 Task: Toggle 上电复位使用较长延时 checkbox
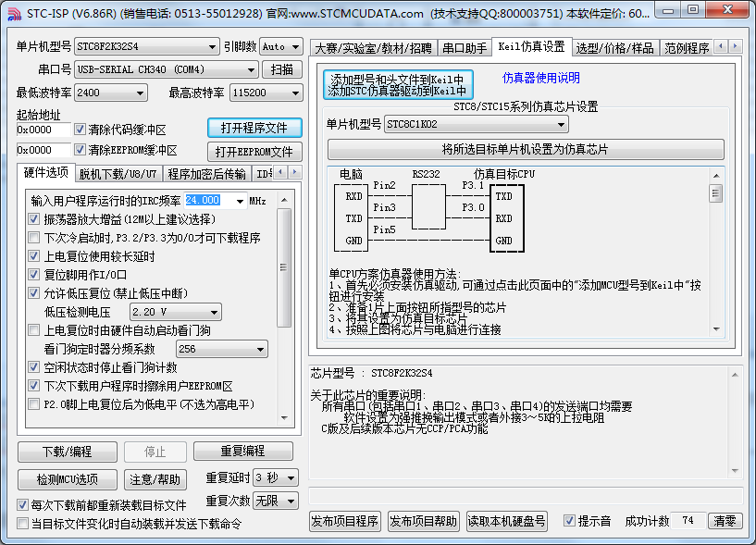33,256
